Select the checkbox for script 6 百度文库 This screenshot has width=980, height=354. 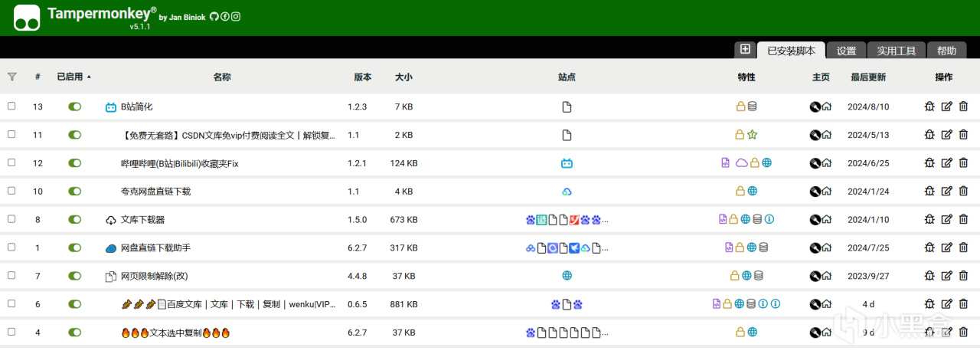pyautogui.click(x=11, y=303)
